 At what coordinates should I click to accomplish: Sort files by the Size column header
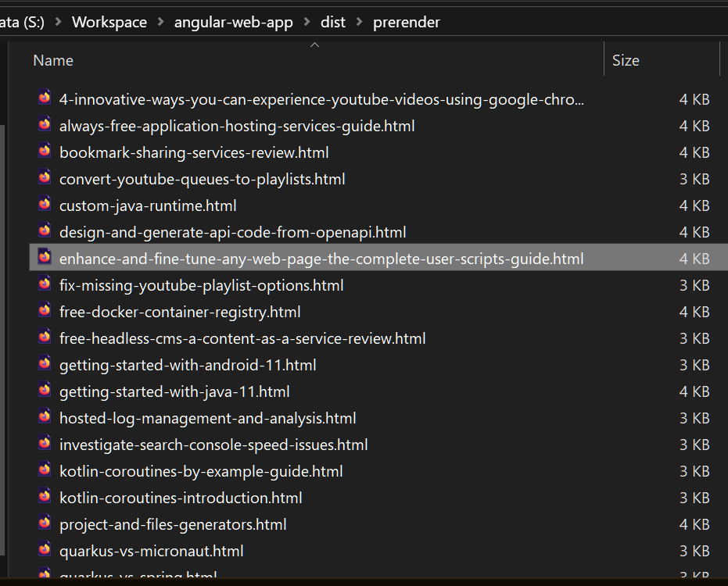[626, 60]
